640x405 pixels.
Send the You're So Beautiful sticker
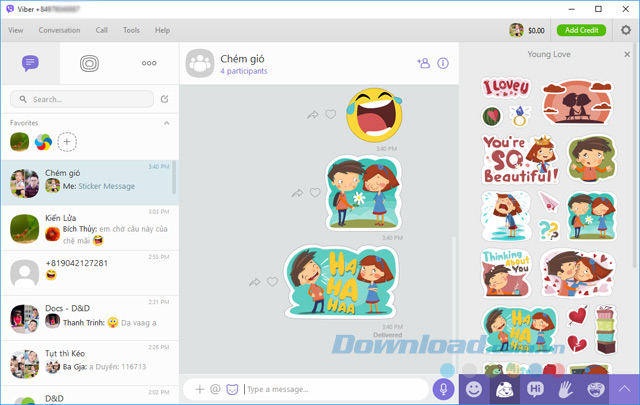pyautogui.click(x=520, y=160)
